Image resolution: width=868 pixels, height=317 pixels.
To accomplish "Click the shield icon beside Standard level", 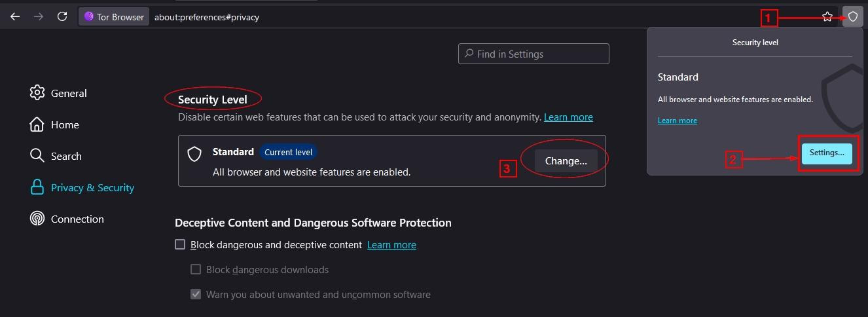I will click(194, 153).
